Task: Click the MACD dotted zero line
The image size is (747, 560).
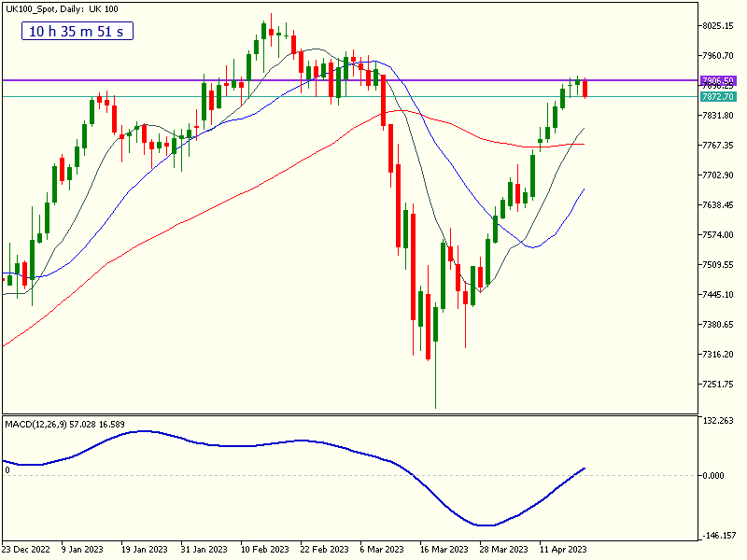Action: tap(280, 475)
